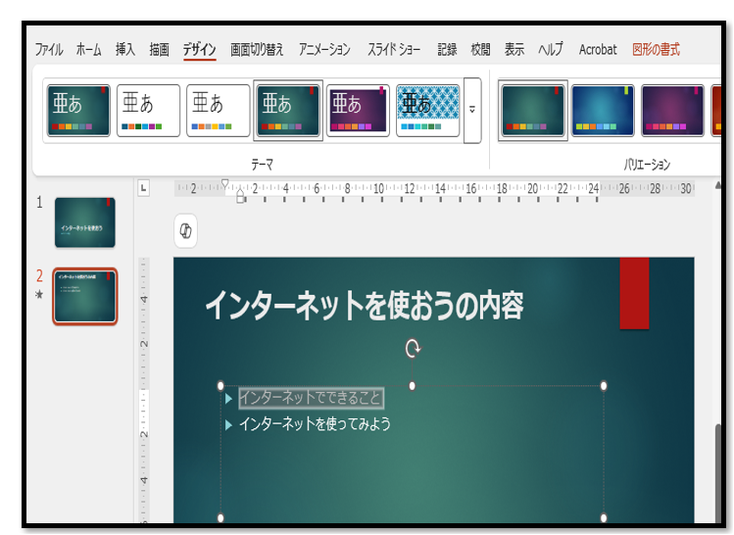The height and width of the screenshot is (535, 734).
Task: Open the 描画 ribbon tab
Action: (159, 49)
